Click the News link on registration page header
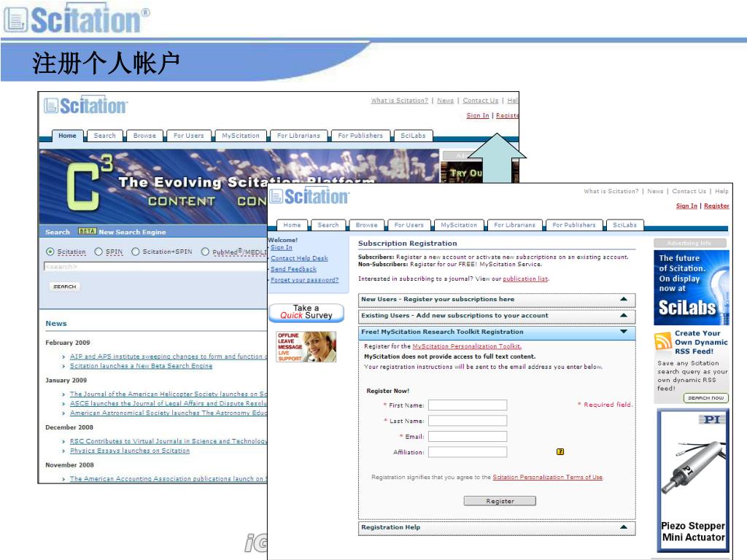Screen dimensions: 747x560 tap(655, 191)
